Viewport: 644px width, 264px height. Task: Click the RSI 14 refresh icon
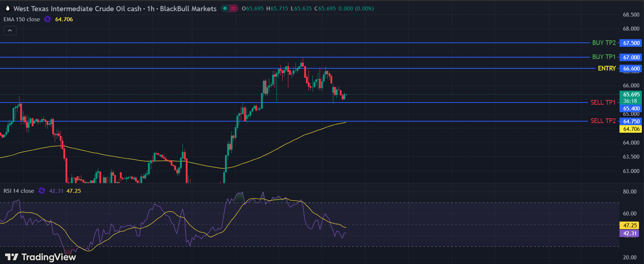point(42,191)
